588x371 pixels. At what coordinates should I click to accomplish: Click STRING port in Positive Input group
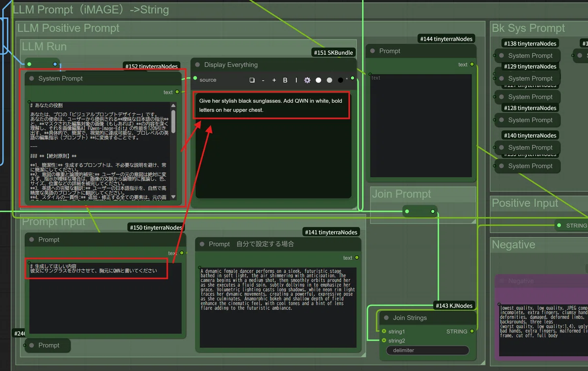[x=560, y=226]
